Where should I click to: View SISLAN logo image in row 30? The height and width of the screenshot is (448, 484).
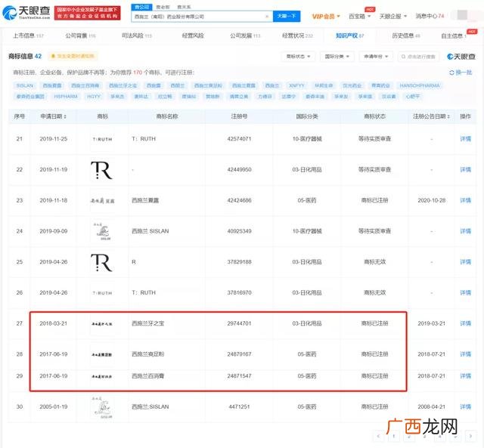coord(102,407)
